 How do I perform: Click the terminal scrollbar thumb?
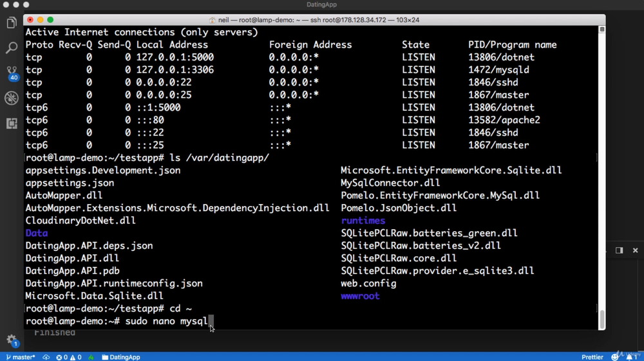point(602,319)
